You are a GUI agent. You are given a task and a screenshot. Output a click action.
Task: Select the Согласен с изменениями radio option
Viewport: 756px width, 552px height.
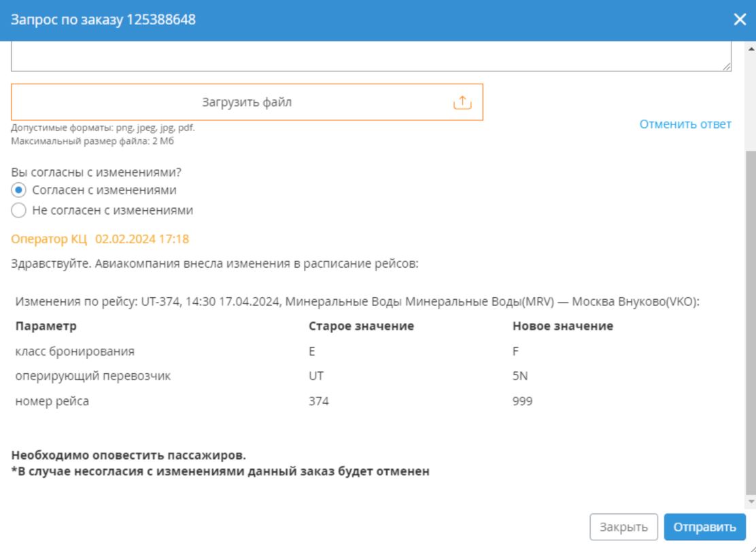tap(20, 190)
